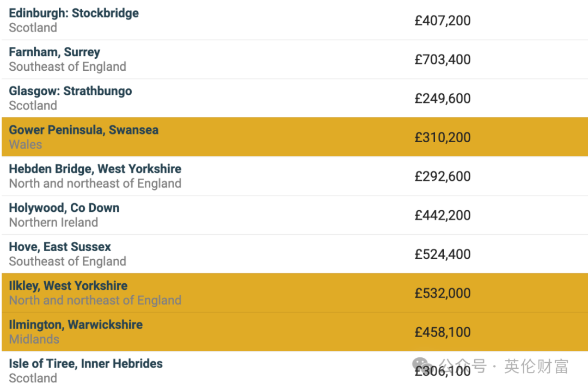Click the WeChat logo icon in watermark
Viewport: 588px width, 390px height.
[x=421, y=365]
